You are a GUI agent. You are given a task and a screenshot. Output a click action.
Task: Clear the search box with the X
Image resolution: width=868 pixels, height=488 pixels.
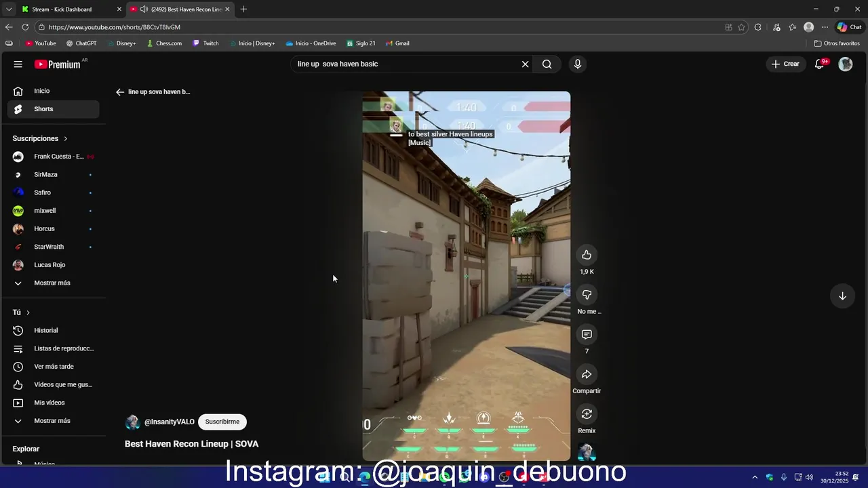[525, 64]
